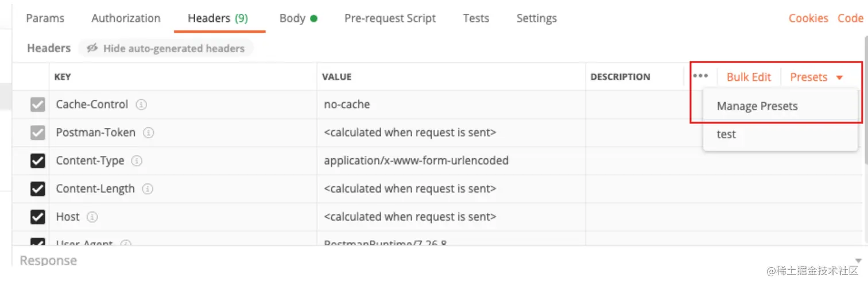Open the Pre-request Script tab
The height and width of the screenshot is (286, 868).
pyautogui.click(x=390, y=18)
